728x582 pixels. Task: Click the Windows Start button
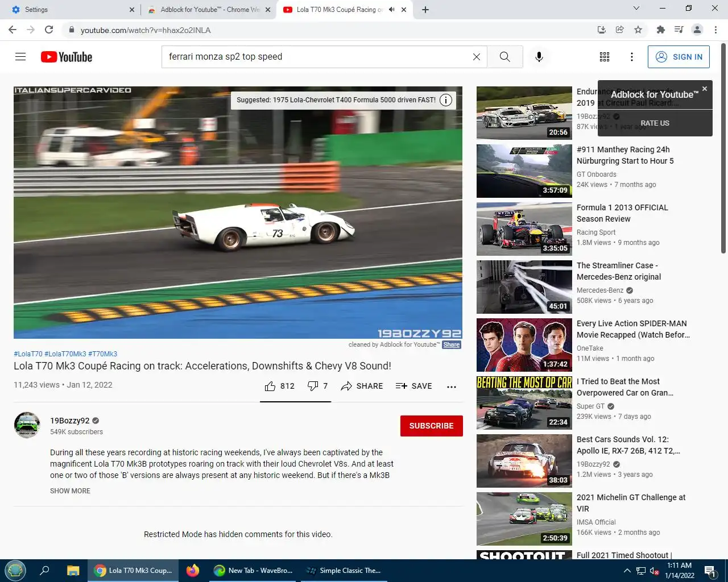15,570
